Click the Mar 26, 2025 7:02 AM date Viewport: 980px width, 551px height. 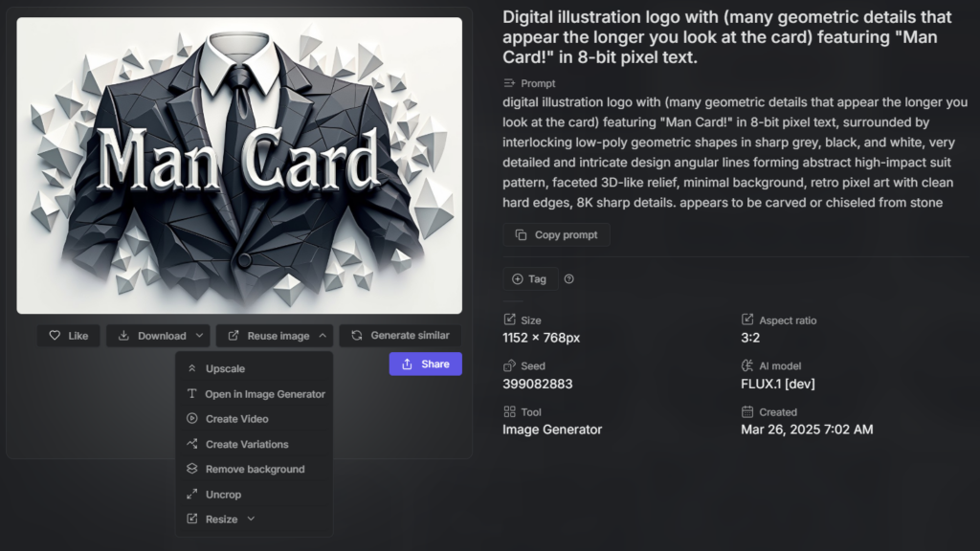pos(807,430)
